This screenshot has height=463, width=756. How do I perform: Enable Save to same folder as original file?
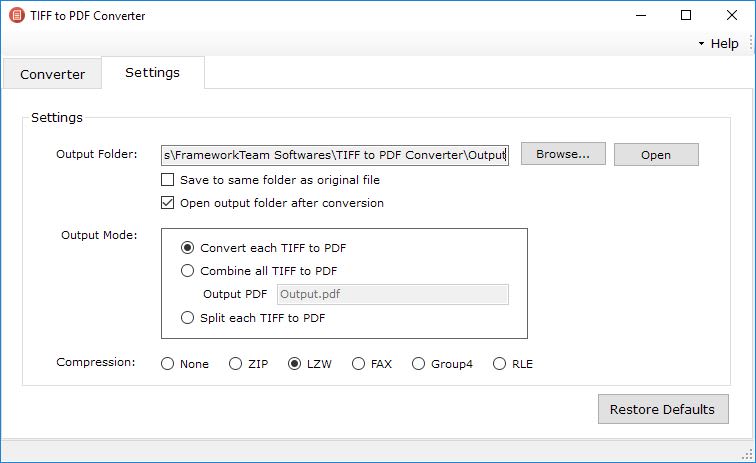click(x=168, y=180)
